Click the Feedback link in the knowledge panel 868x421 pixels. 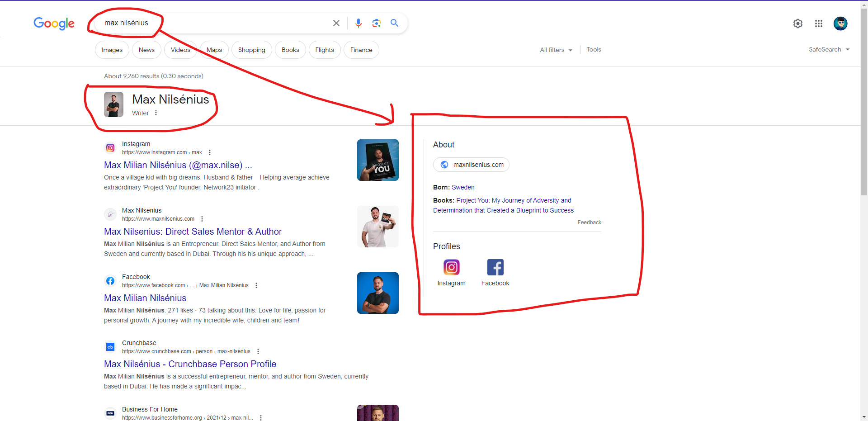(589, 222)
